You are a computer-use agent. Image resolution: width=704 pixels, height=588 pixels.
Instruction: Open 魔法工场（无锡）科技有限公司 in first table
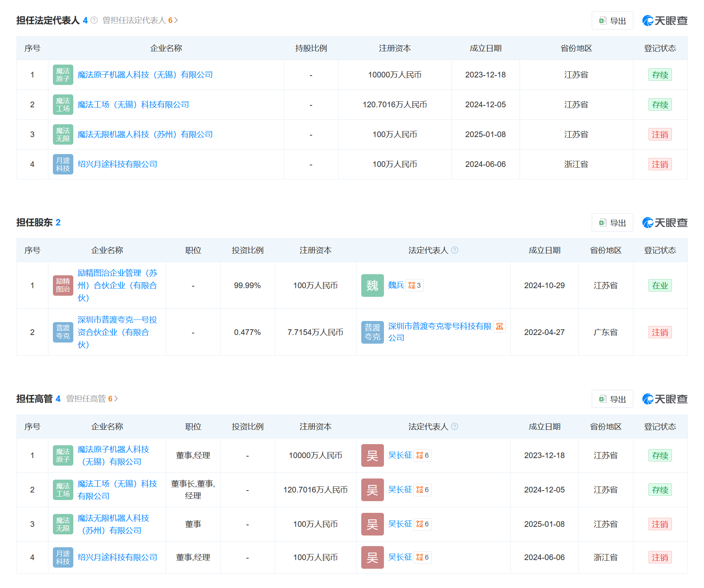133,105
